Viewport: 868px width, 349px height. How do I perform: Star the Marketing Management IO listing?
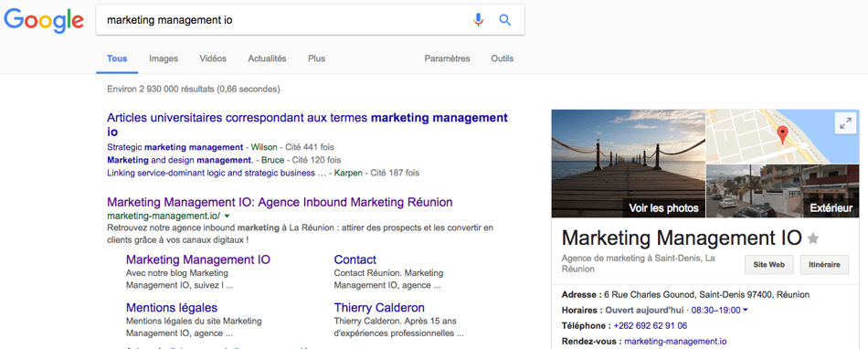pyautogui.click(x=812, y=238)
